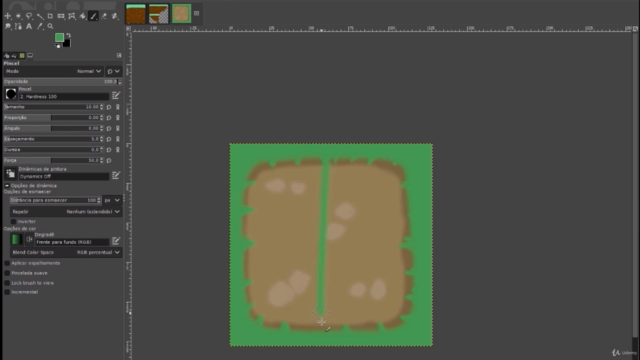Screen dimensions: 640x360
Task: Reset colors to default black and white
Action: point(58,46)
